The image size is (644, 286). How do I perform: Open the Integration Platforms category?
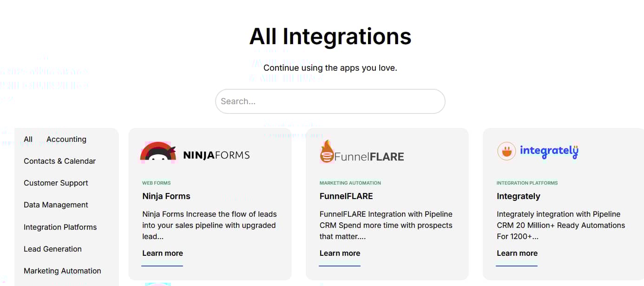[60, 227]
